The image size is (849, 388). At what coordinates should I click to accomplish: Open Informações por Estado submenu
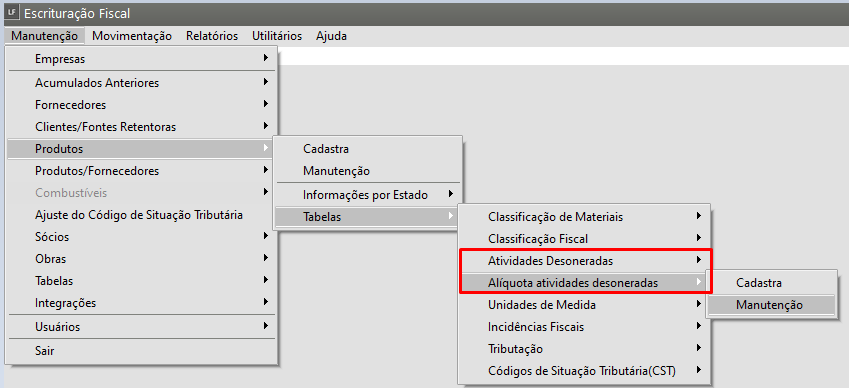coord(368,195)
